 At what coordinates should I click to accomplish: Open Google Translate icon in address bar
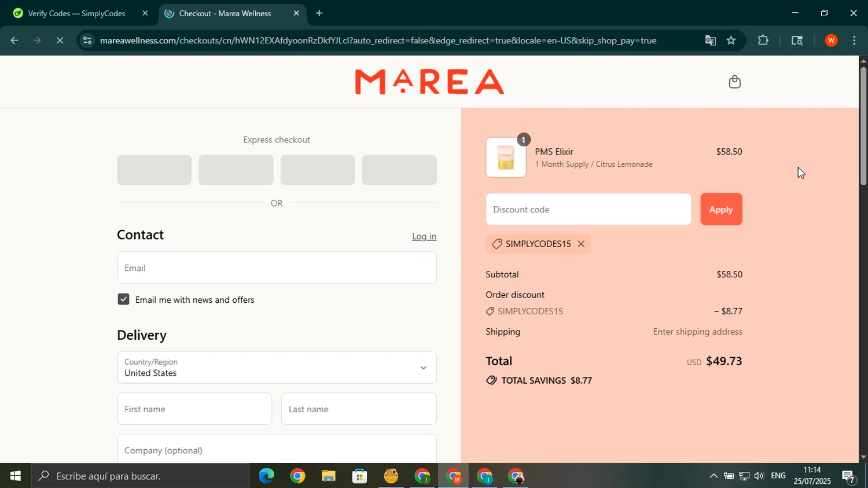710,41
